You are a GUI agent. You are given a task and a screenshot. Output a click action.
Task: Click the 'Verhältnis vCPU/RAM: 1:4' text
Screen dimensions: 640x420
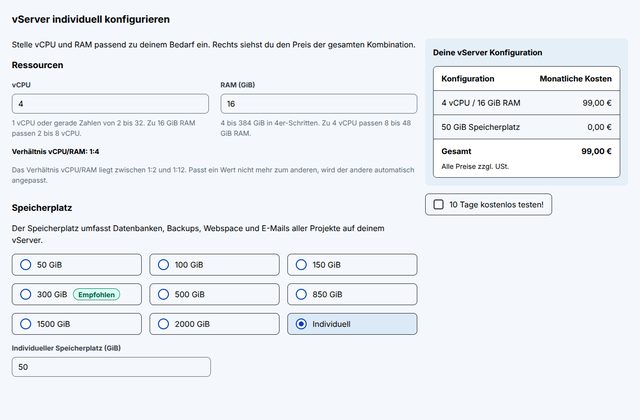(x=56, y=151)
